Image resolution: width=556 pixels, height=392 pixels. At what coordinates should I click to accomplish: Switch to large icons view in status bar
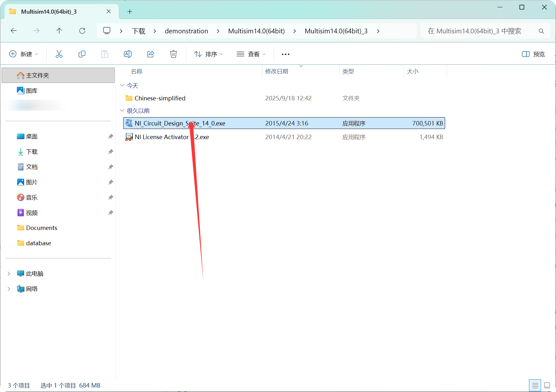tap(547, 385)
